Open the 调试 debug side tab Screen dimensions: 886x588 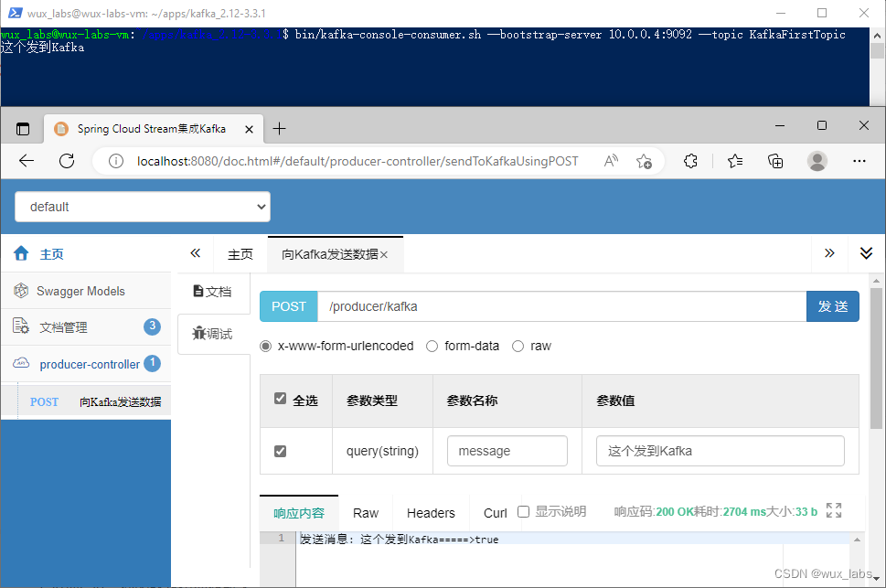click(212, 334)
